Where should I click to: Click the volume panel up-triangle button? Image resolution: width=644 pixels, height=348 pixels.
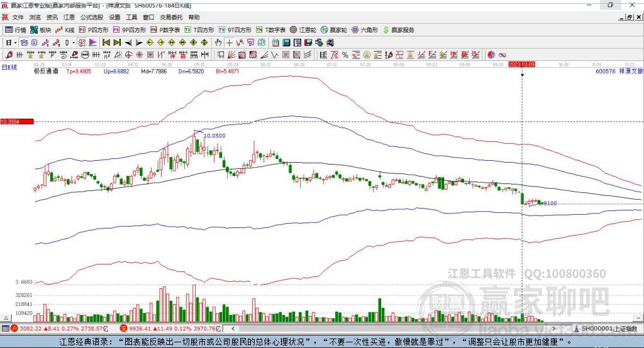point(6,318)
